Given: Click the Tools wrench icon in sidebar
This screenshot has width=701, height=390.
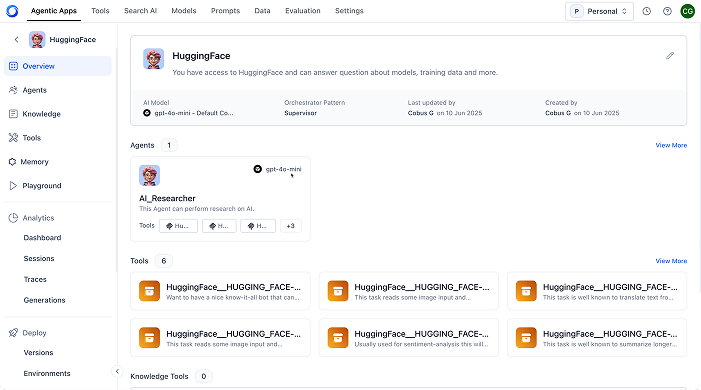Looking at the screenshot, I should coord(13,138).
